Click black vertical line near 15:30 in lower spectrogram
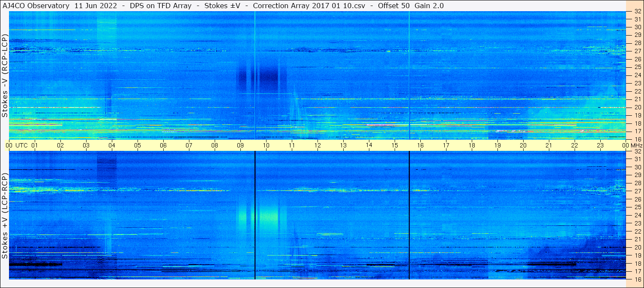Viewport: 644px width, 288px height. pos(409,215)
